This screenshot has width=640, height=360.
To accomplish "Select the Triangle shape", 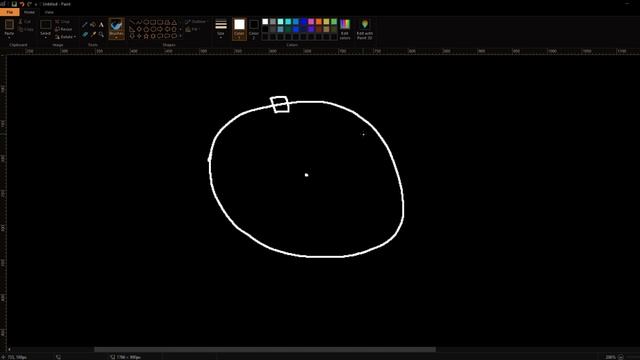I will point(174,22).
